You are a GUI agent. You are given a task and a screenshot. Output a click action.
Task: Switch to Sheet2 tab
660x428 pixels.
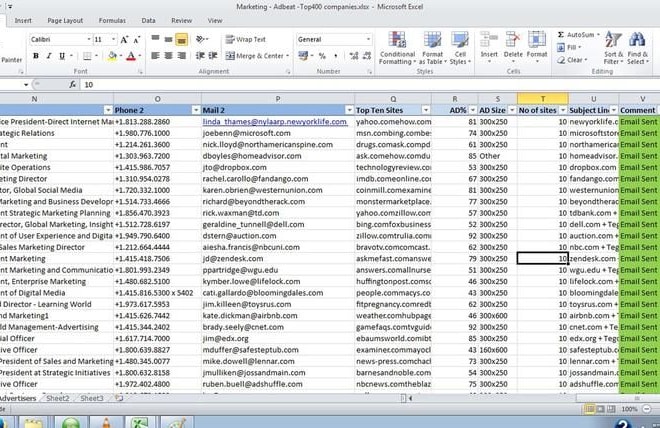pos(57,398)
